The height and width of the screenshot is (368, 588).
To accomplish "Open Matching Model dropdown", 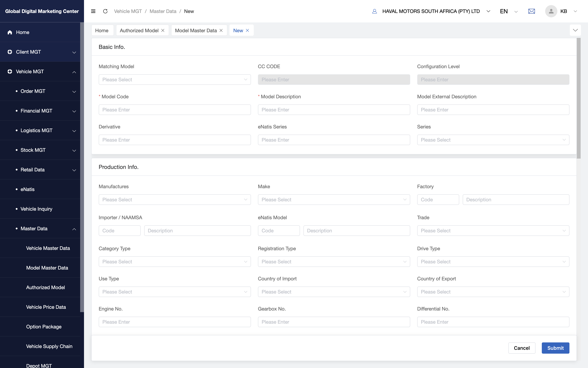I will [x=175, y=80].
